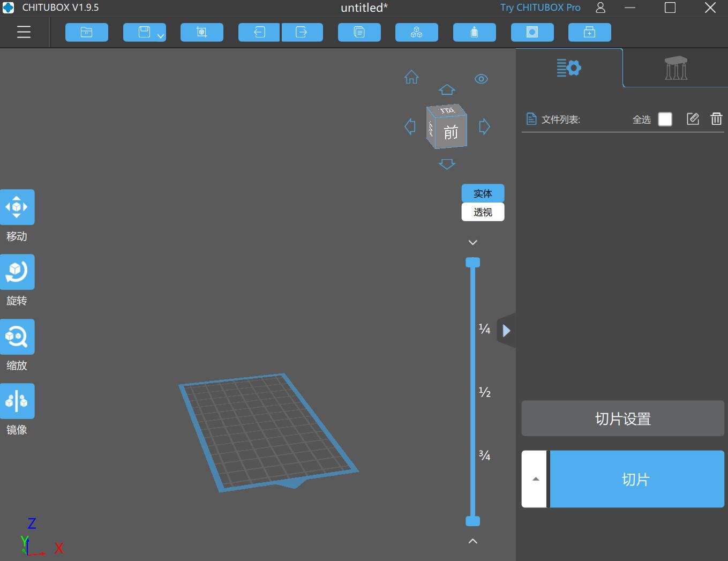728x561 pixels.
Task: Select the 镜像 (Mirror) tool
Action: 17,401
